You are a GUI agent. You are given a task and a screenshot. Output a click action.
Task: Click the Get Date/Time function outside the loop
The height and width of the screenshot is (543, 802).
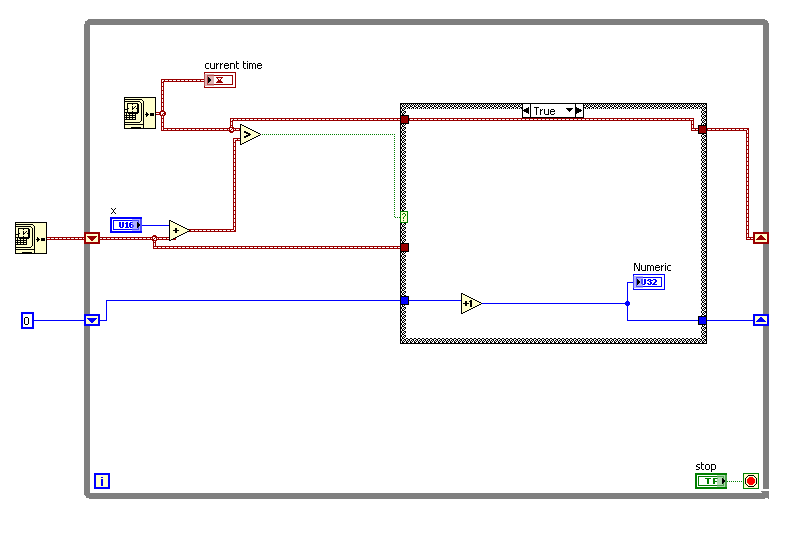(31, 238)
